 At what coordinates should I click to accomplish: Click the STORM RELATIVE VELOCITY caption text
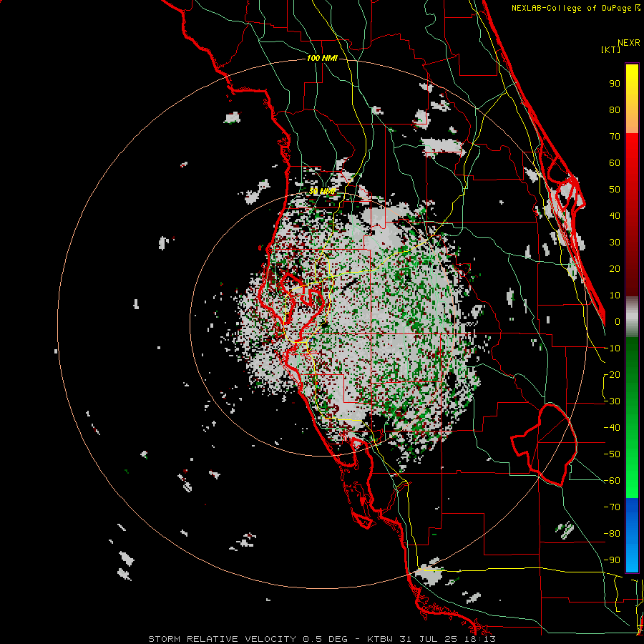pyautogui.click(x=222, y=639)
